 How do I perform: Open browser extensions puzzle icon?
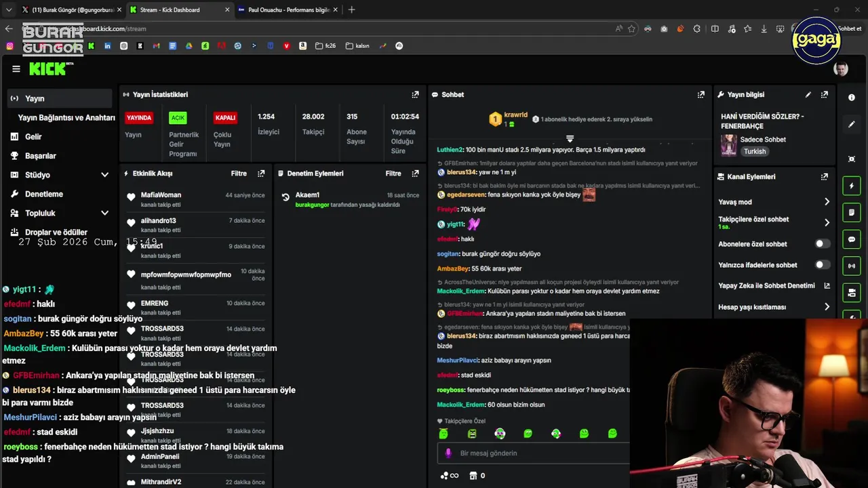(x=697, y=28)
